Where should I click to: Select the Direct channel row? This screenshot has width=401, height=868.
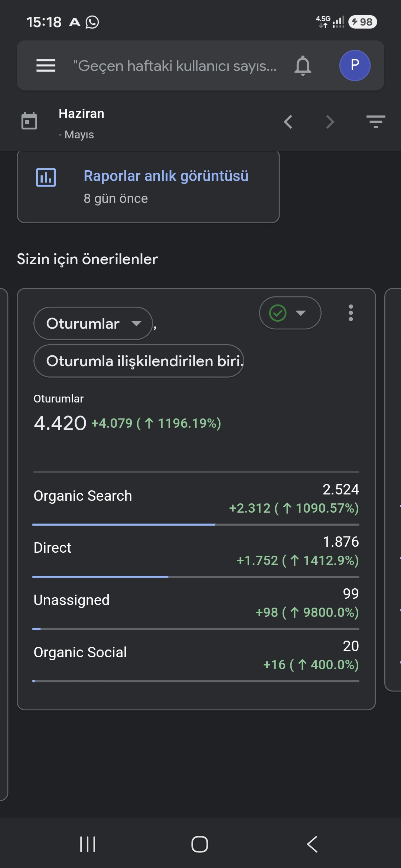tap(196, 550)
